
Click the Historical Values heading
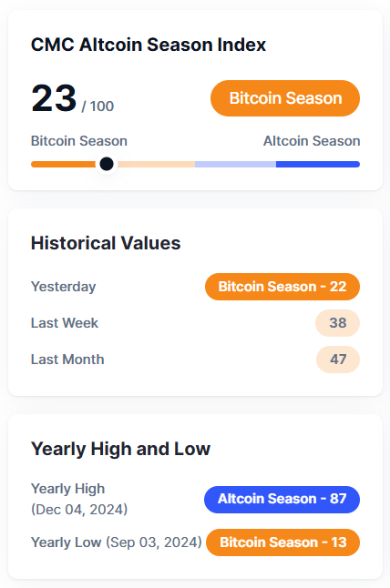[x=106, y=243]
